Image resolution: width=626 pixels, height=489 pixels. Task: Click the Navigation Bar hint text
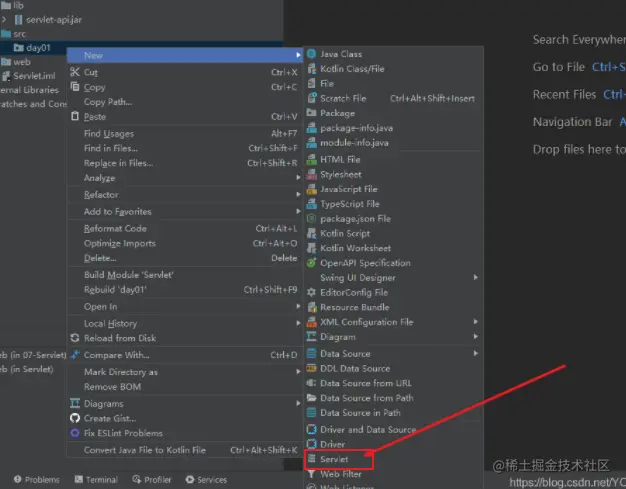[572, 122]
